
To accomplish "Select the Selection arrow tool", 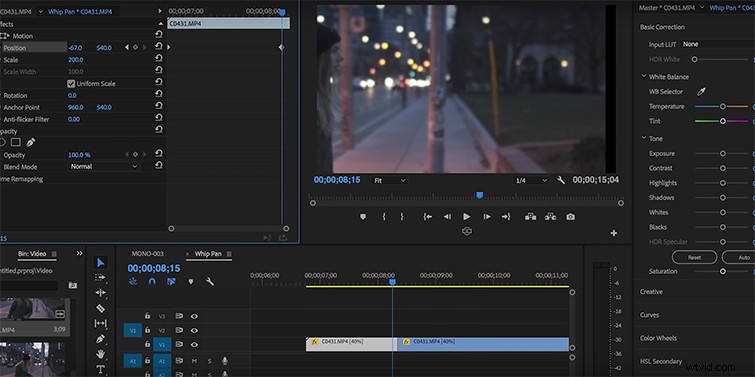I will coord(100,262).
